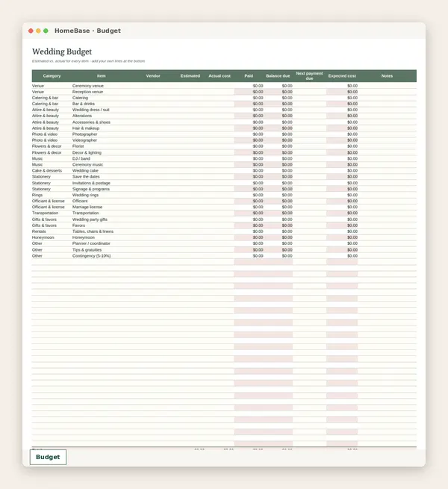Image resolution: width=448 pixels, height=489 pixels.
Task: Select the Videographer cell
Action: pos(101,140)
